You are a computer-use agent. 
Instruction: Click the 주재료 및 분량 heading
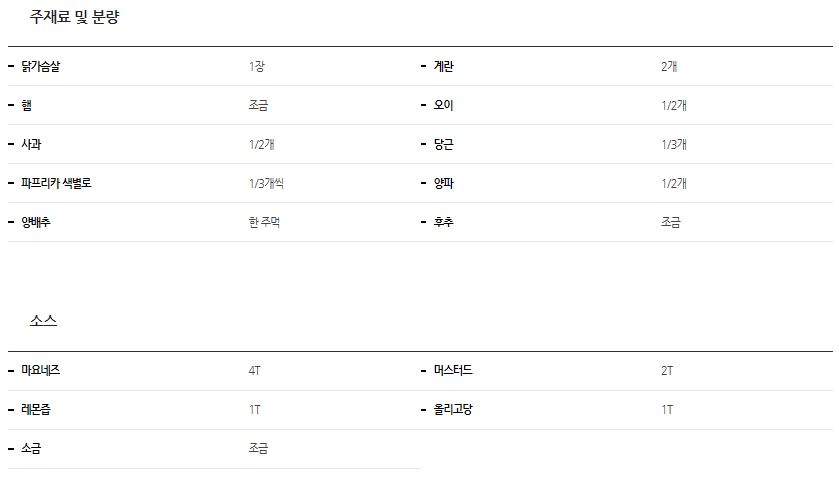click(x=75, y=17)
